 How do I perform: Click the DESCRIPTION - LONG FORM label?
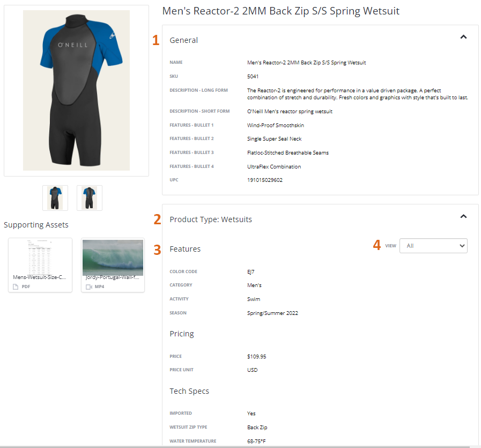tap(198, 90)
